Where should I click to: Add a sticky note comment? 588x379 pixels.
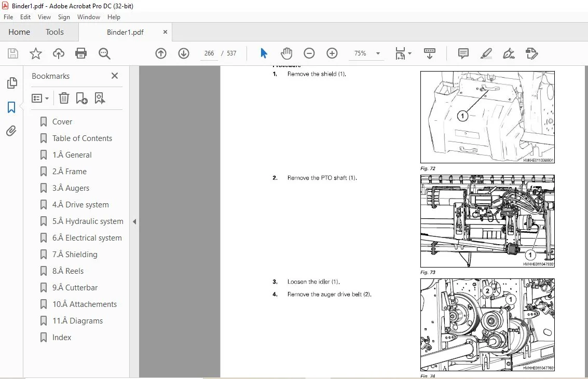tap(463, 53)
